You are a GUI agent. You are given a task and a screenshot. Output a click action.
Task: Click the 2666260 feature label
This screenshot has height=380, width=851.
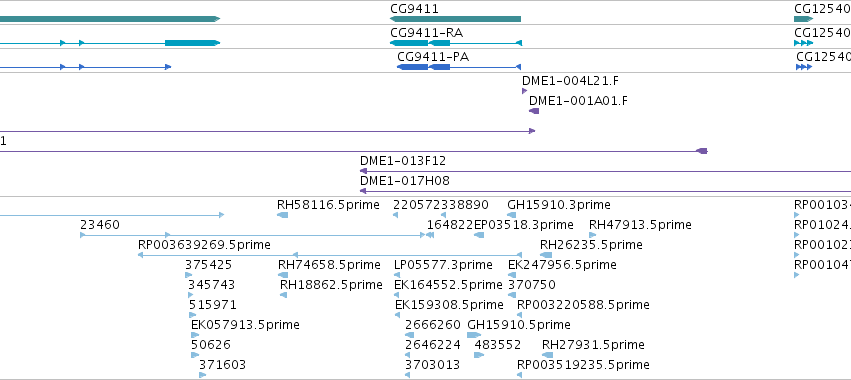pos(433,325)
